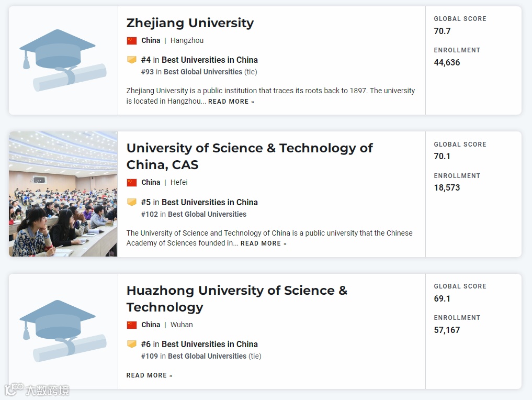Click the yellow ranking badge next to #4
Viewport: 532px width, 400px height.
coord(132,60)
